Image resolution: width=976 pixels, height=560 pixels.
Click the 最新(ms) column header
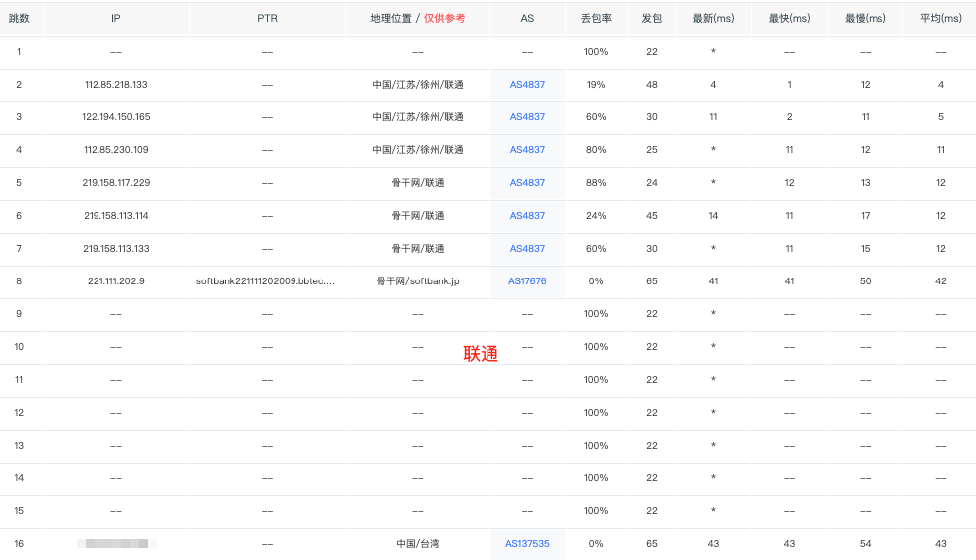click(713, 18)
